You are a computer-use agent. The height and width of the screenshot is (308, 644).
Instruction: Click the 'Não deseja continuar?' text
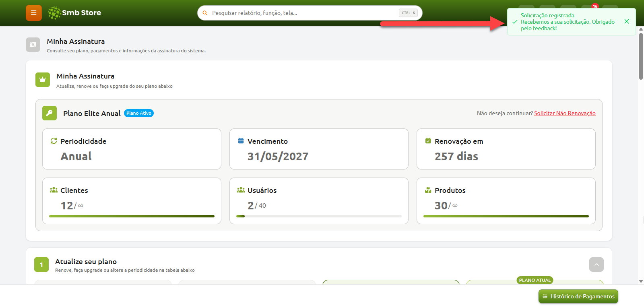505,113
